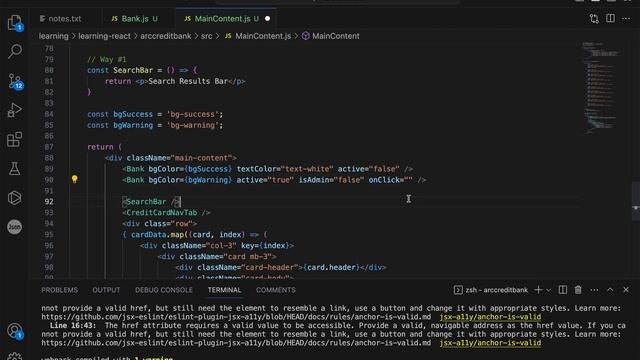The image size is (640, 360).
Task: Click unsaved dot on MainContent.js tab
Action: (x=267, y=19)
